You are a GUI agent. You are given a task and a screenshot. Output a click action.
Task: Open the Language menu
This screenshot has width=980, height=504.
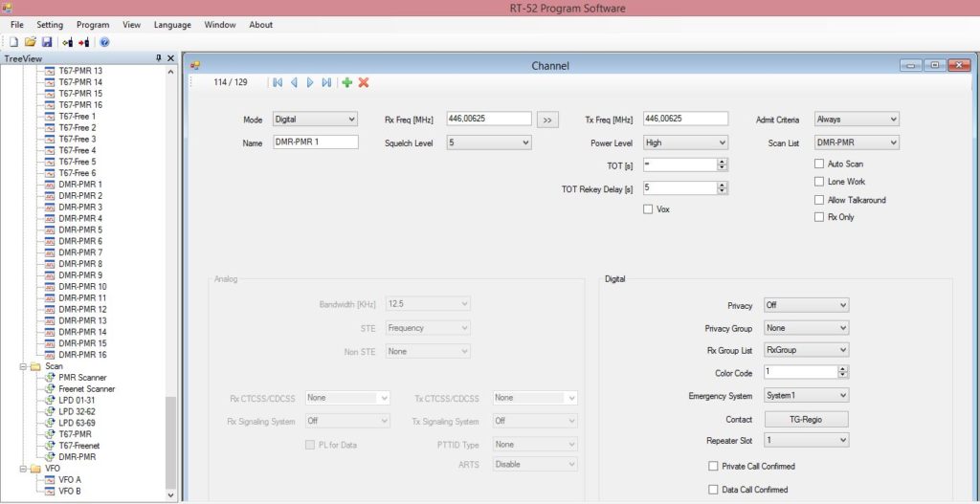(172, 25)
